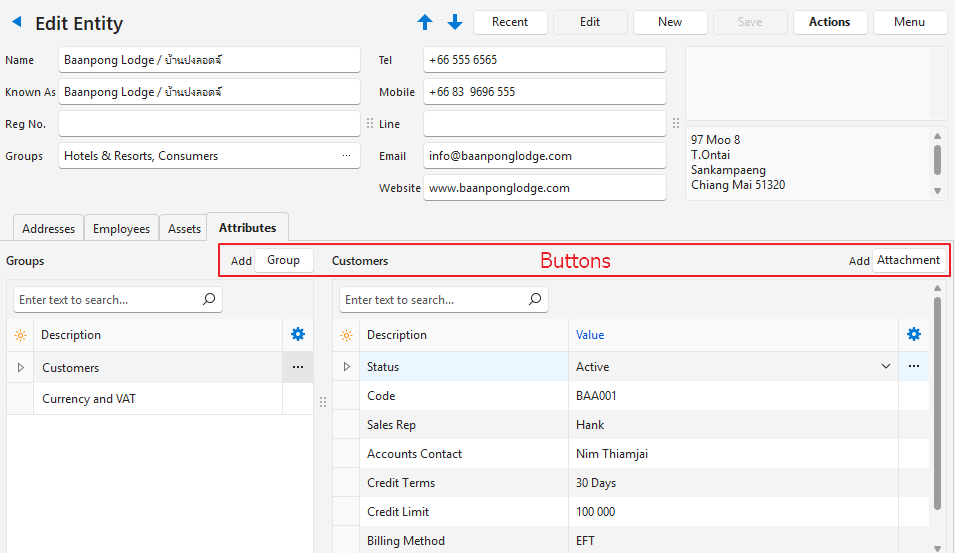Click the Add Group button
Viewport: 955px width, 553px height.
point(283,260)
